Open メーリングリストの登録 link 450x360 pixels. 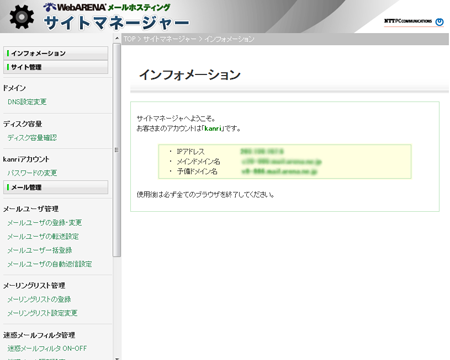coord(39,299)
